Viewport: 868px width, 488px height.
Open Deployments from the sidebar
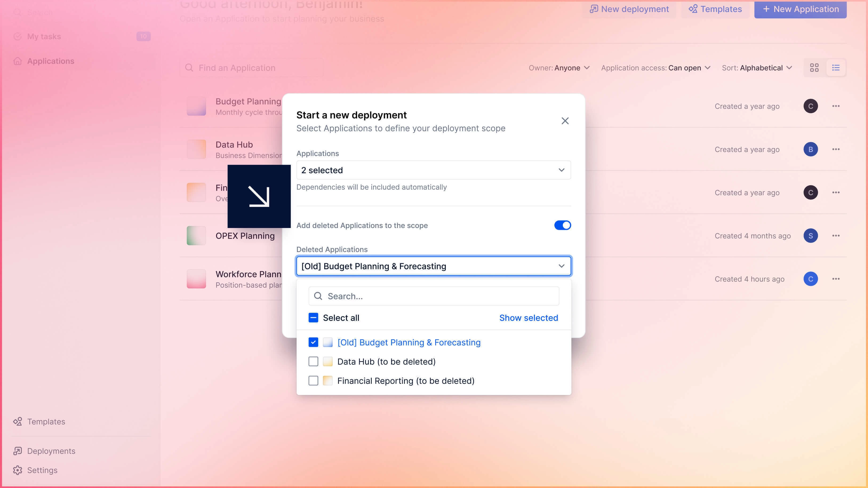[51, 451]
